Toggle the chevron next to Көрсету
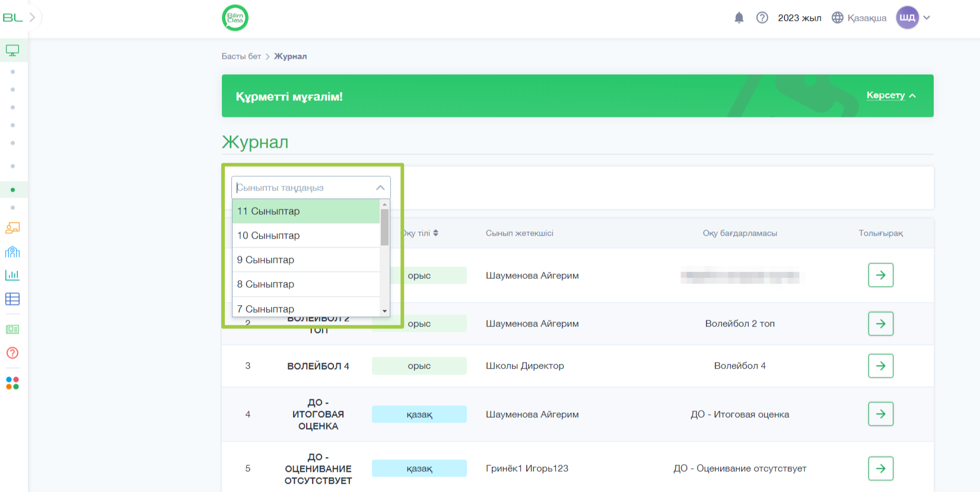The image size is (980, 492). pos(912,96)
